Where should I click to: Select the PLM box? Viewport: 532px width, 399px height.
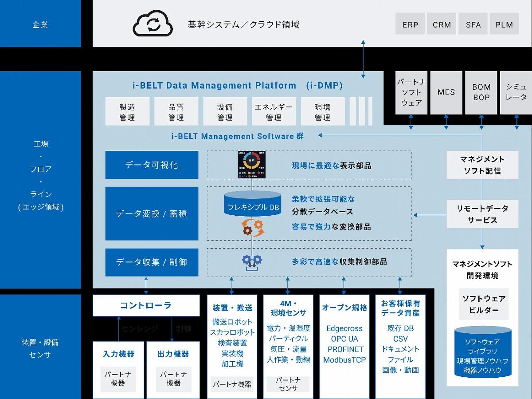click(504, 24)
